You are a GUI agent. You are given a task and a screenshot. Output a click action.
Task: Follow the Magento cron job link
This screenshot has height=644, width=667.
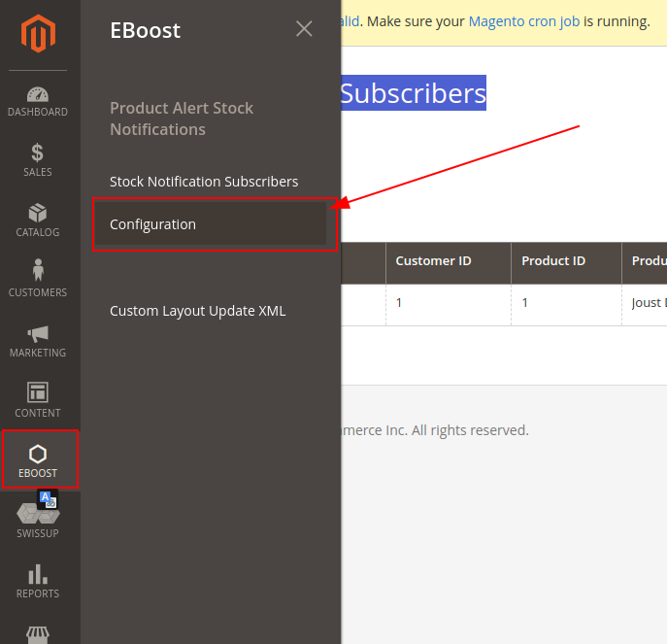coord(525,20)
